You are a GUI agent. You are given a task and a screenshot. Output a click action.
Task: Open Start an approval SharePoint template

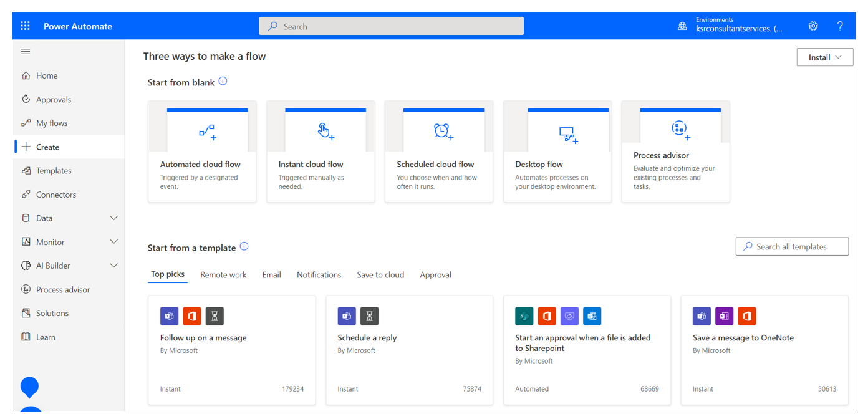pyautogui.click(x=587, y=350)
